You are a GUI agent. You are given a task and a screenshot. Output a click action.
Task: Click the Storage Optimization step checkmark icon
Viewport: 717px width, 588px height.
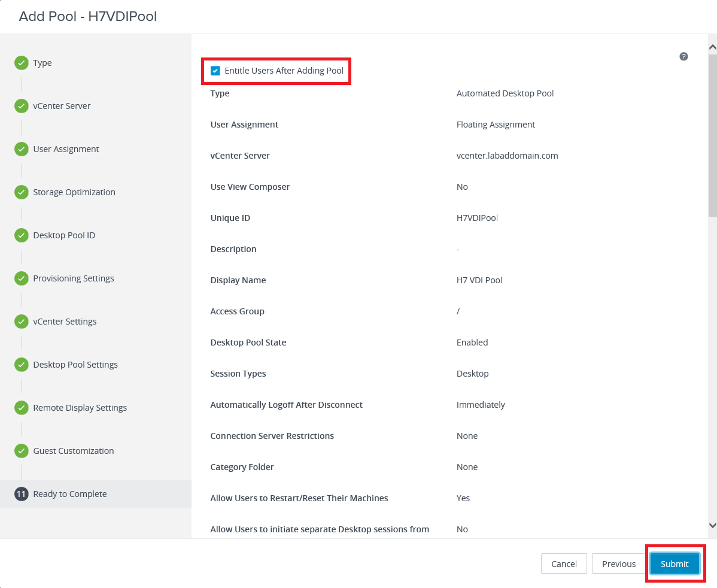tap(22, 192)
